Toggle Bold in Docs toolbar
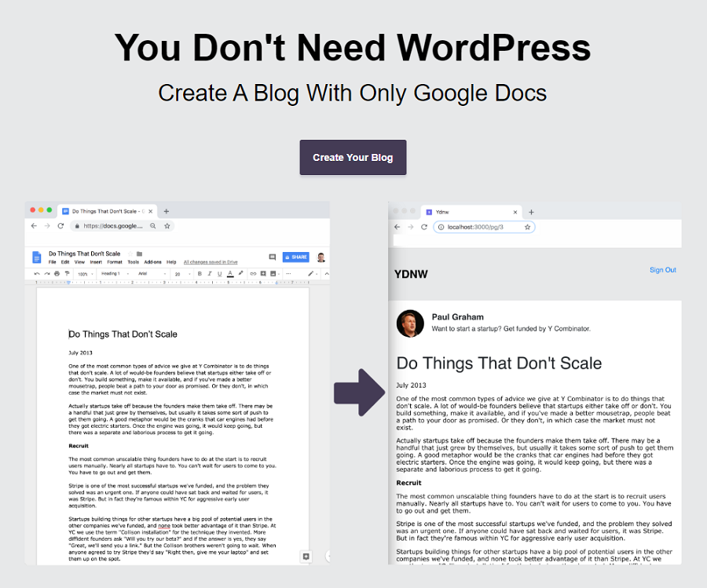This screenshot has width=707, height=588. (x=200, y=273)
